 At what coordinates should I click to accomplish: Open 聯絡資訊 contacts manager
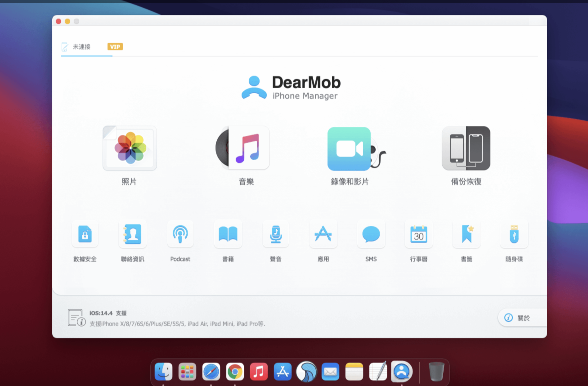click(x=133, y=234)
